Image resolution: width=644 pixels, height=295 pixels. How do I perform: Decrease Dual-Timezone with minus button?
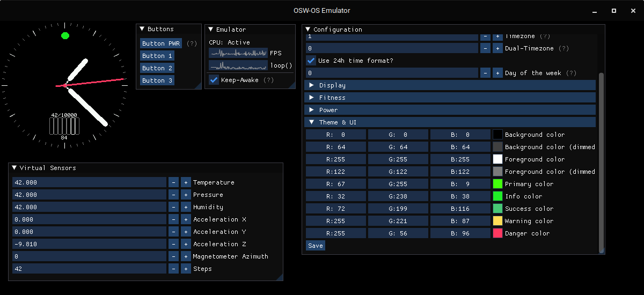point(485,48)
